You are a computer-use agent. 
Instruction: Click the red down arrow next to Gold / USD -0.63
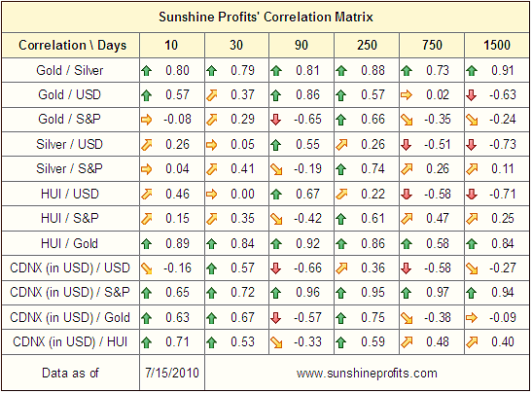point(472,95)
